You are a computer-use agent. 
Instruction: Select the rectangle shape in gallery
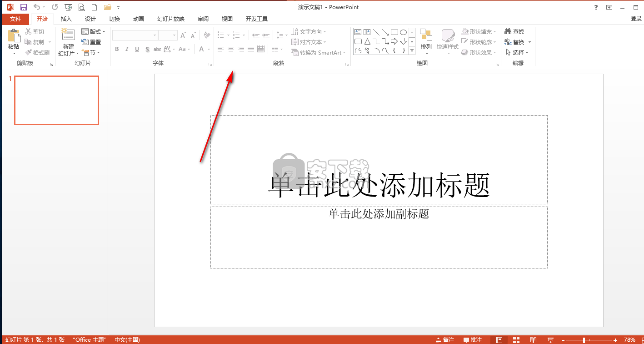(394, 32)
